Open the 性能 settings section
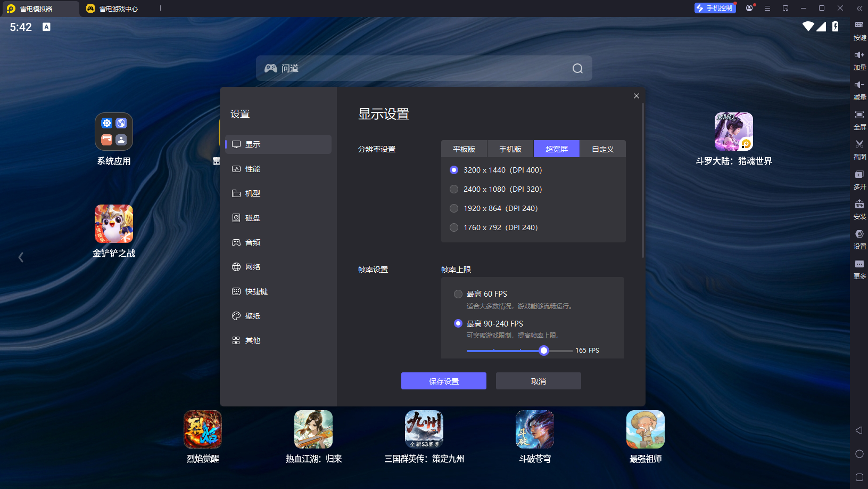868x489 pixels. pos(278,169)
